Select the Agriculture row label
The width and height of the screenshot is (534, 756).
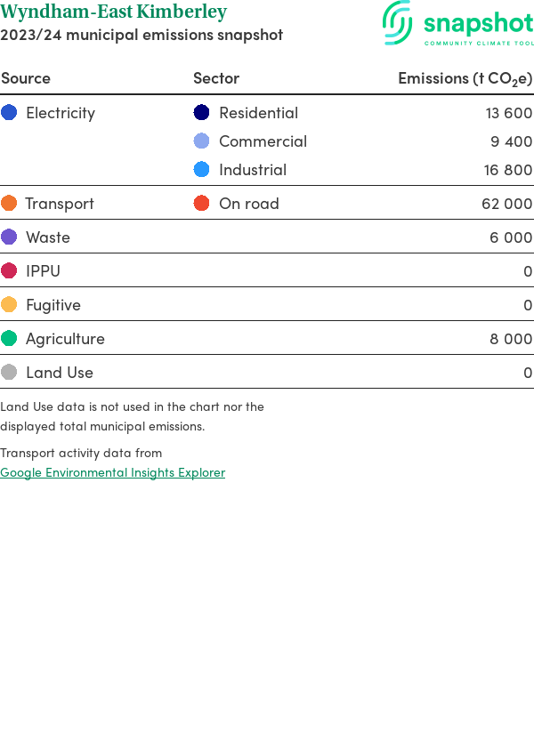(65, 339)
